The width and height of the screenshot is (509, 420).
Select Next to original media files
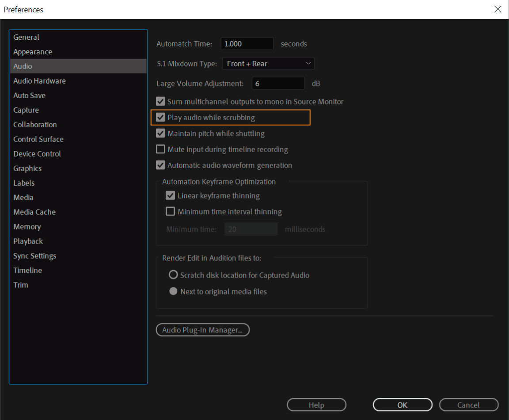click(x=173, y=291)
